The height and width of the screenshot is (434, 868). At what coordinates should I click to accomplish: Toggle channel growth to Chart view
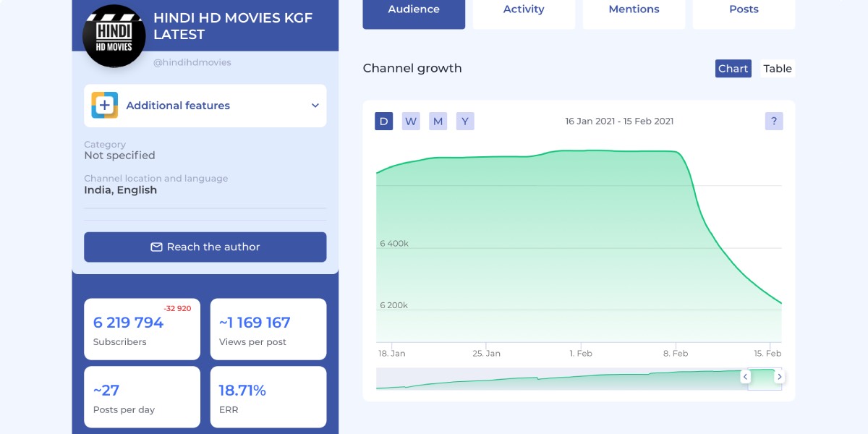click(x=733, y=69)
